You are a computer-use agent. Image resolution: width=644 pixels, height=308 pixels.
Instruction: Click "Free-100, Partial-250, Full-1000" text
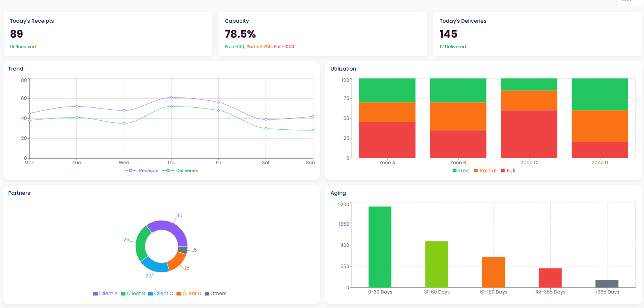click(259, 47)
